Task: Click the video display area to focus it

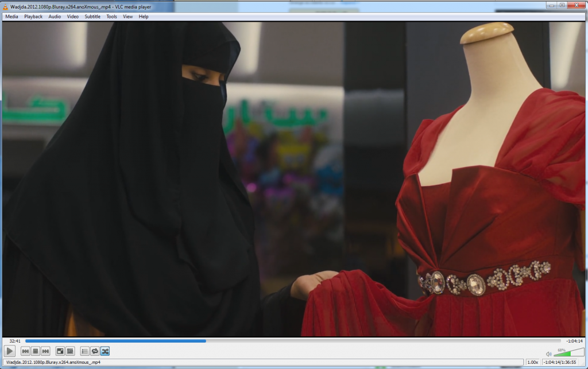Action: click(293, 179)
